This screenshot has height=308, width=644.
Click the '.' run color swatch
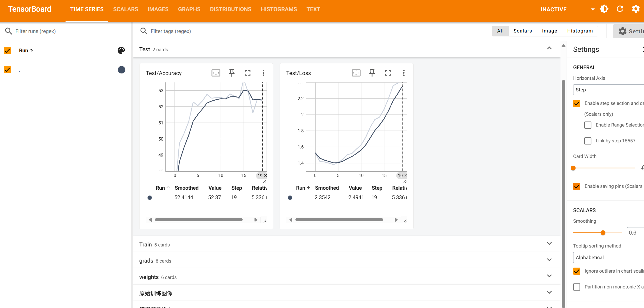tap(121, 70)
